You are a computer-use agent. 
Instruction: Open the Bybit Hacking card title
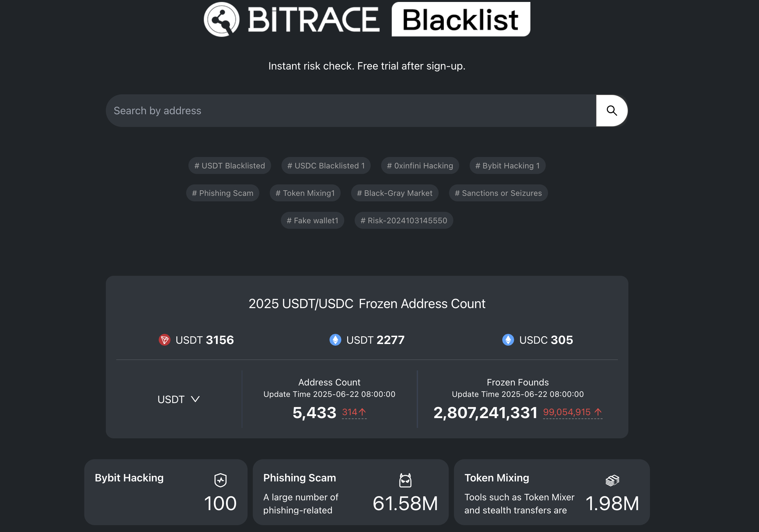(x=129, y=478)
